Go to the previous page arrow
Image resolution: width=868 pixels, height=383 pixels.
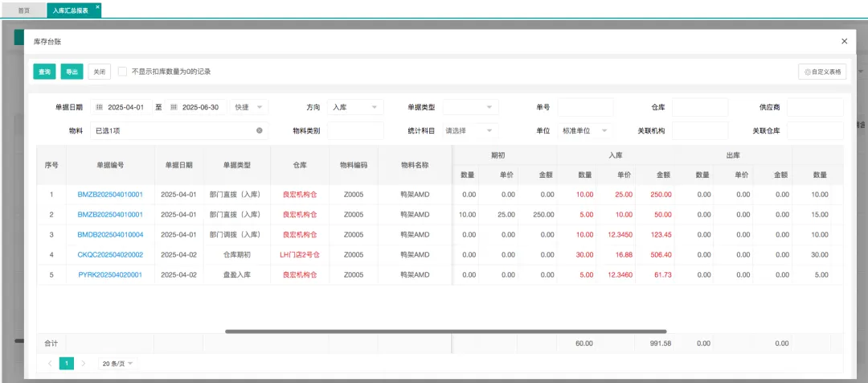[50, 364]
